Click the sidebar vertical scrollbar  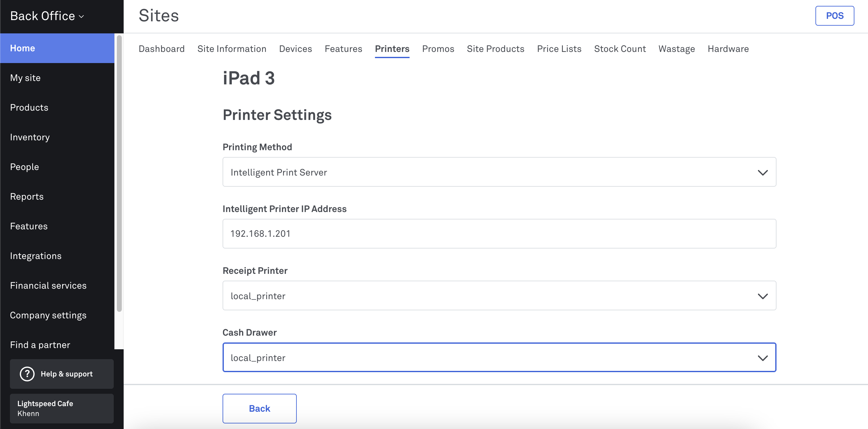119,174
